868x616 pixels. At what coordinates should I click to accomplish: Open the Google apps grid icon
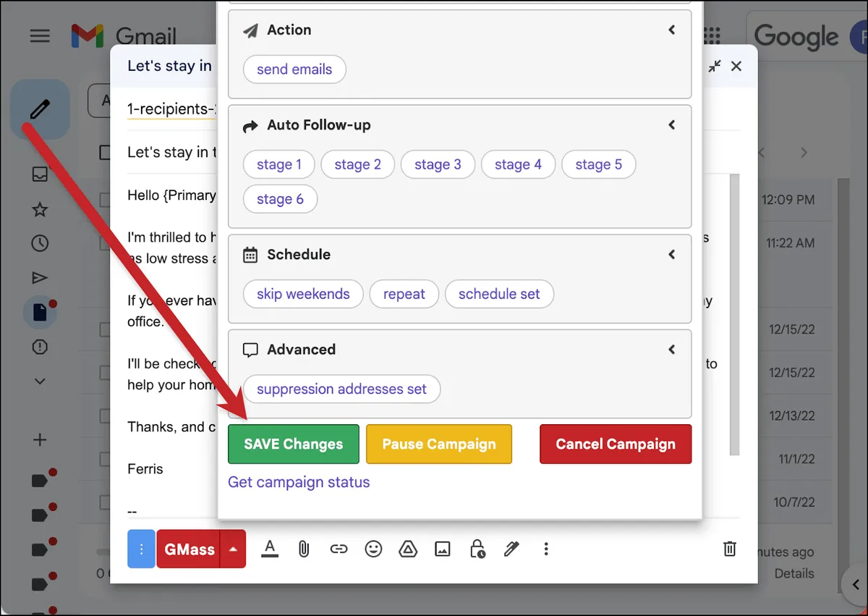712,35
